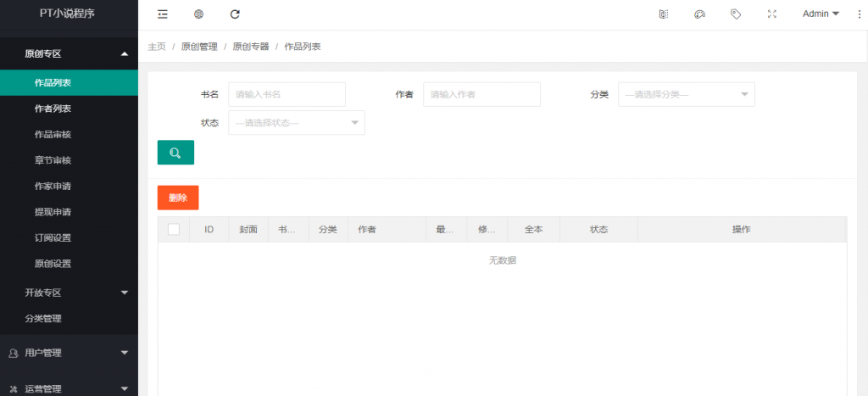
Task: Open 作者列表 in the sidebar
Action: click(x=53, y=109)
